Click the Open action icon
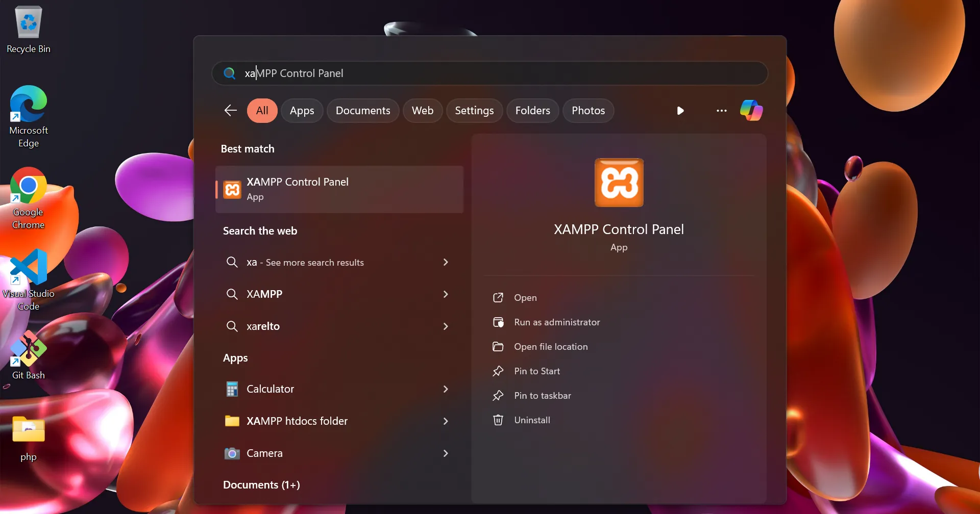 498,298
